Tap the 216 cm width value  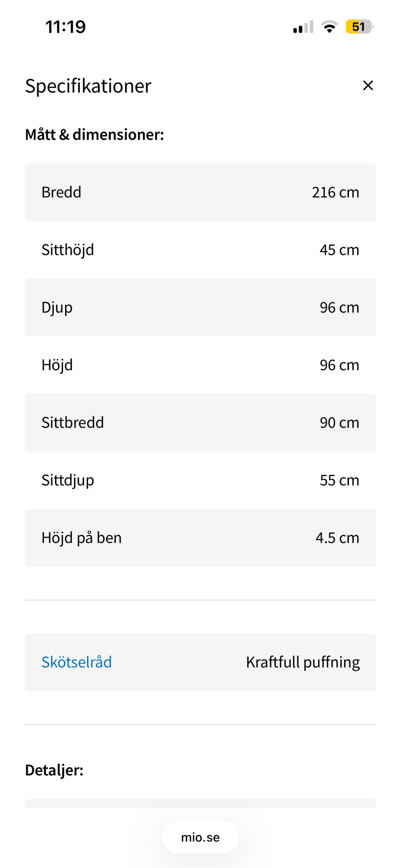[335, 192]
